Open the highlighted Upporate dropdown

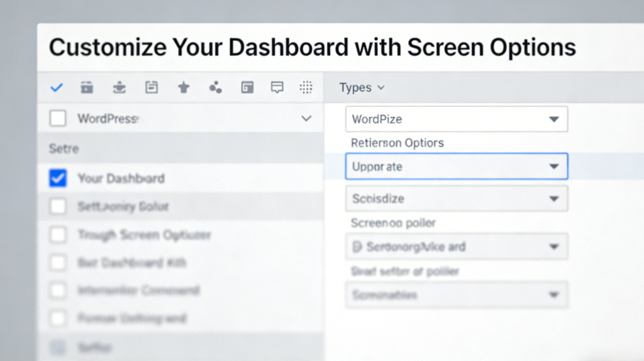click(x=457, y=167)
